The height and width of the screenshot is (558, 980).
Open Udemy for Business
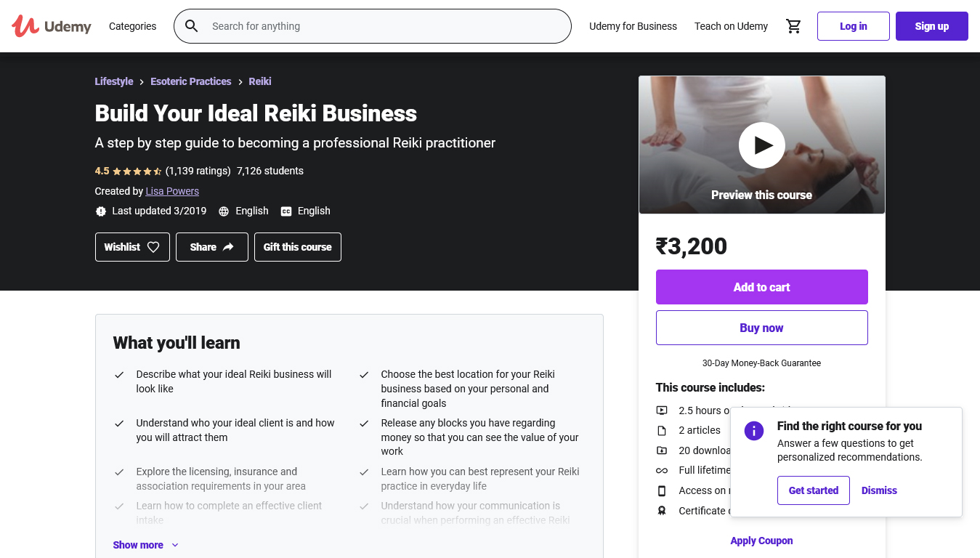[x=633, y=26]
